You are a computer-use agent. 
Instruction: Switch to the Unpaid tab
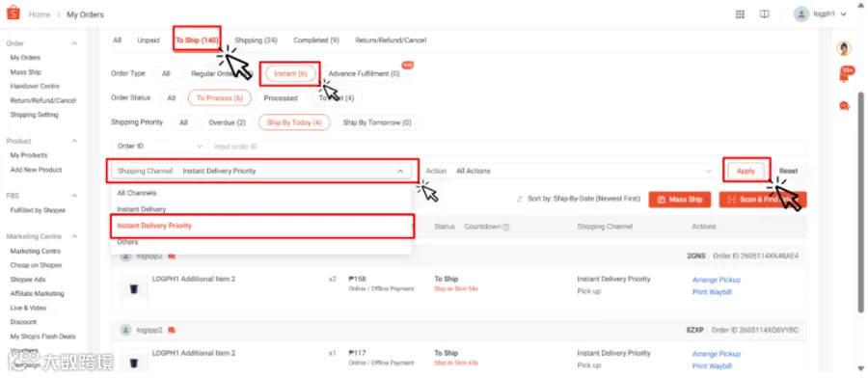pyautogui.click(x=149, y=40)
